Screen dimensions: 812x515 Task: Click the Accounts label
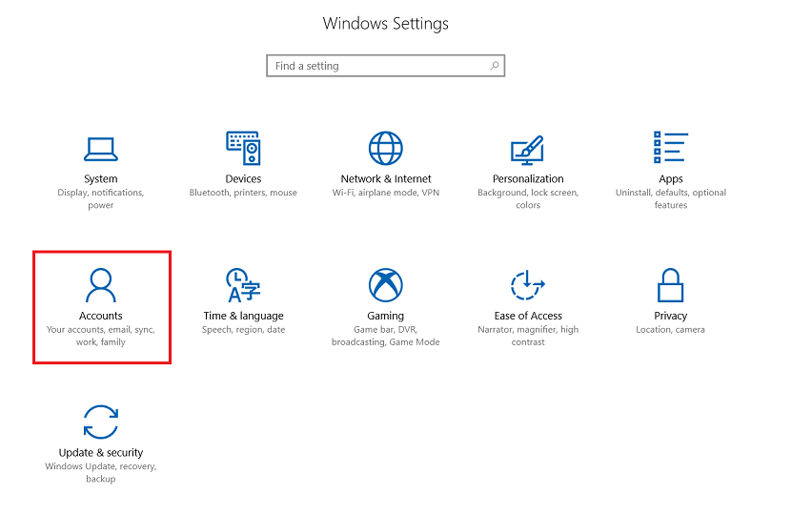click(x=101, y=316)
